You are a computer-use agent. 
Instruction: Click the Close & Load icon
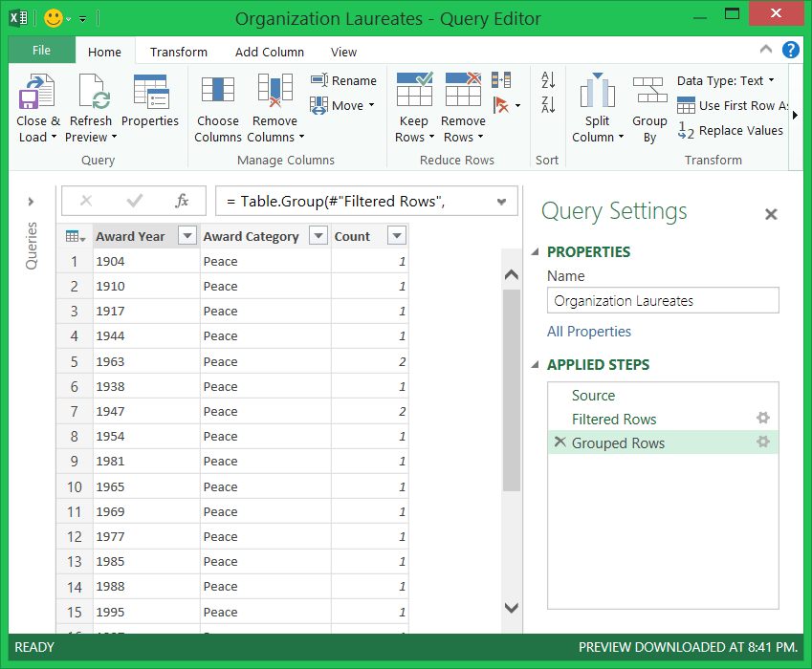37,93
